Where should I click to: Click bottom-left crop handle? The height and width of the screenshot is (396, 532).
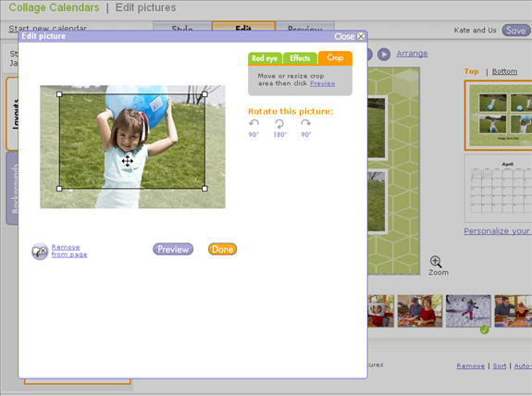click(59, 189)
